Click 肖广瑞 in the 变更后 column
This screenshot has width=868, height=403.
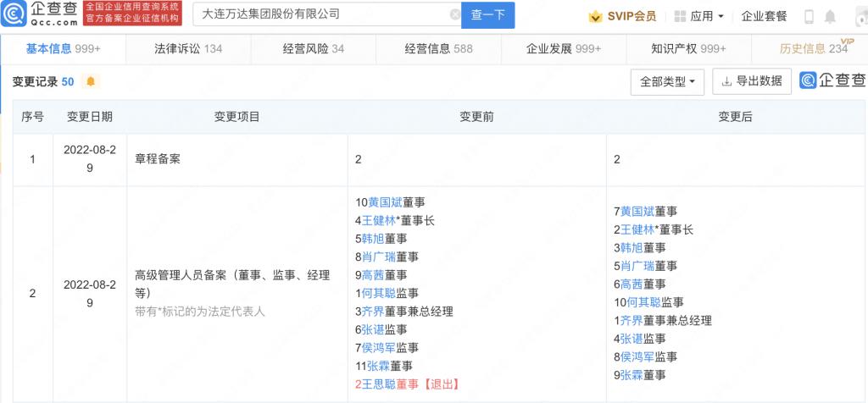[637, 266]
